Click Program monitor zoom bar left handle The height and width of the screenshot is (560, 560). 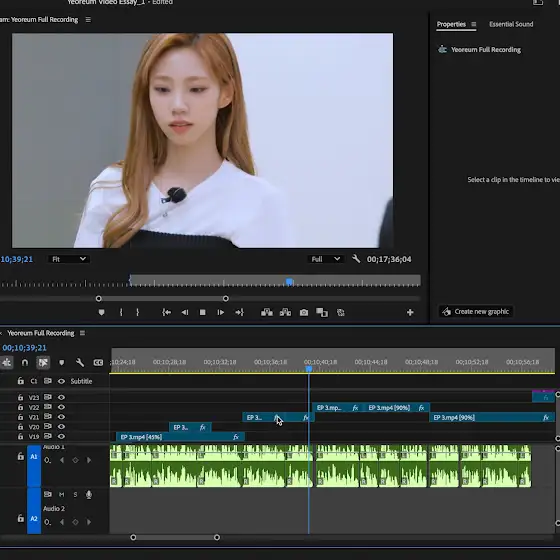click(99, 299)
